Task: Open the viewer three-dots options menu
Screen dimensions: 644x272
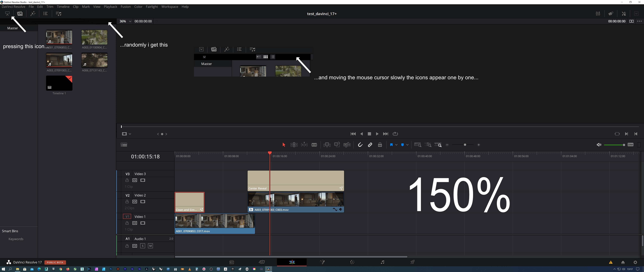Action: (x=639, y=21)
